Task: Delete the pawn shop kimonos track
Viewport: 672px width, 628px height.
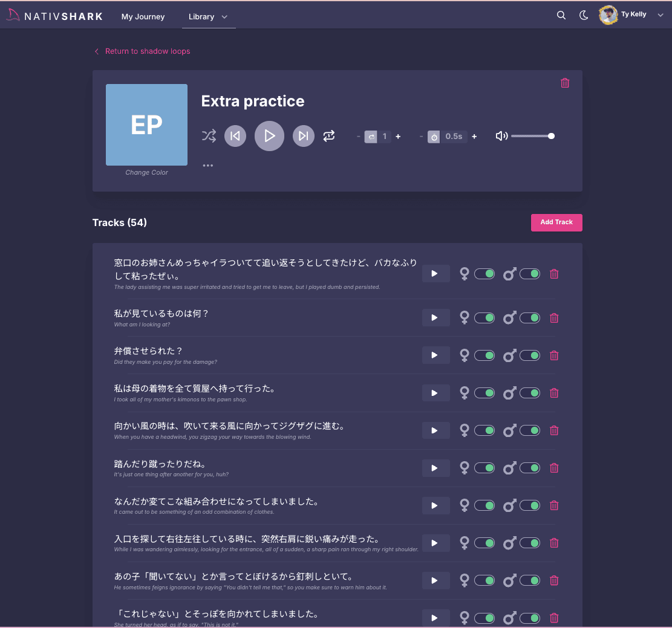Action: click(x=554, y=393)
